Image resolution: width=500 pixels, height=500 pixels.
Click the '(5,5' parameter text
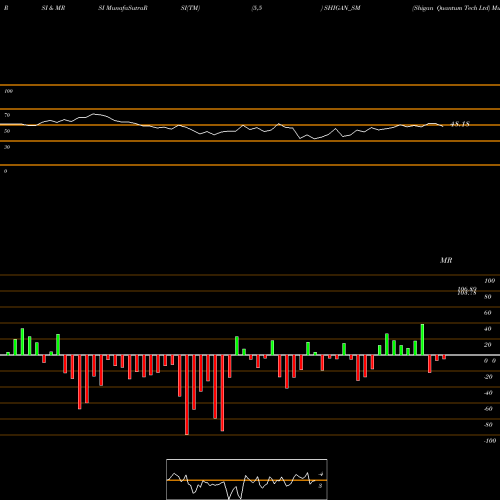(257, 8)
